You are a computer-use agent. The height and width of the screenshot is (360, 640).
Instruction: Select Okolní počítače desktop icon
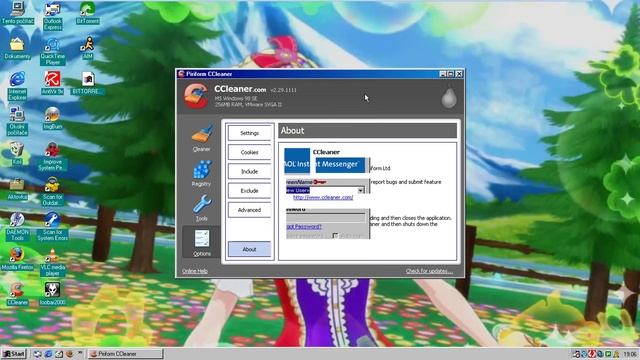[x=17, y=121]
